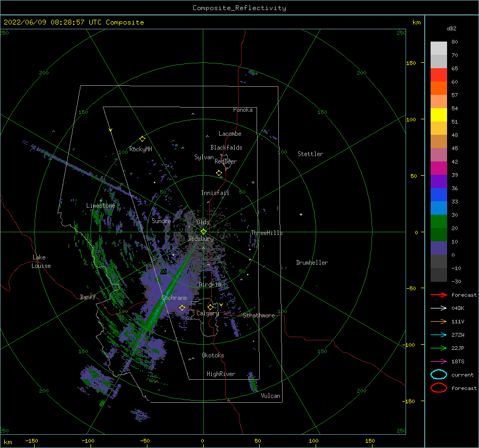The width and height of the screenshot is (479, 448).
Task: Click the white asterisk marker above Limestone
Action: click(x=101, y=201)
